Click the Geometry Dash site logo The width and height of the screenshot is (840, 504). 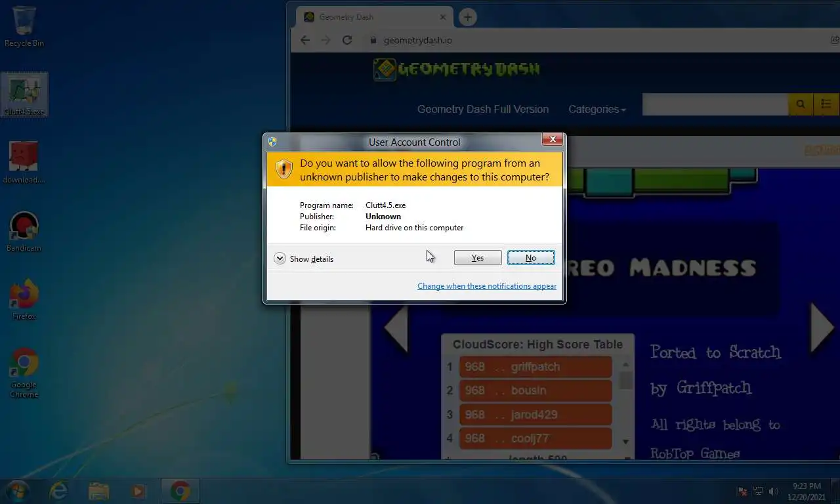tap(457, 69)
